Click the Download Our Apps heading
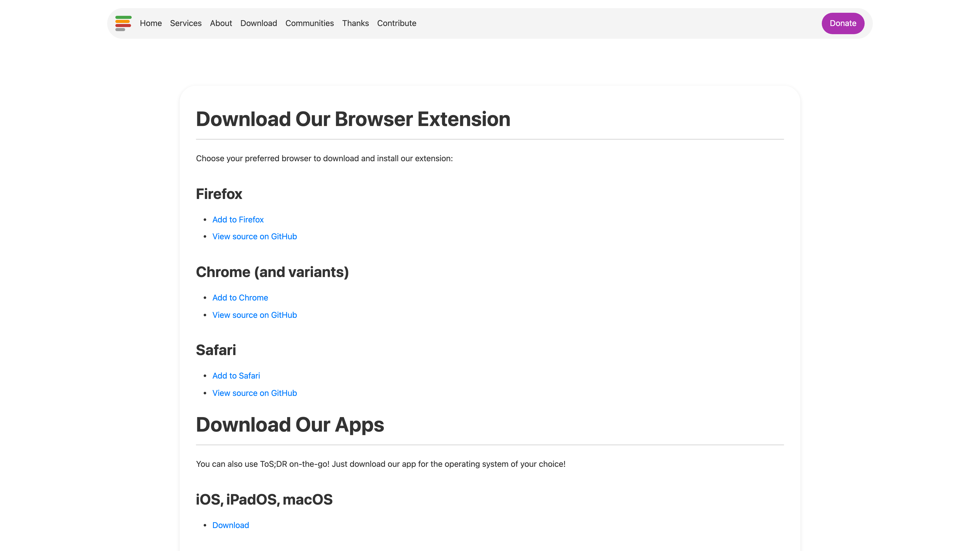The height and width of the screenshot is (551, 980). point(290,425)
